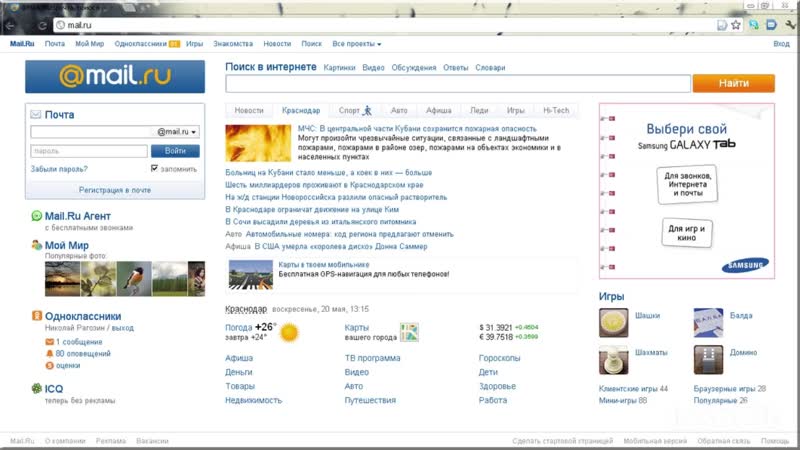Open the Гороскопы link
Viewport: 800px width, 450px height.
pos(499,358)
